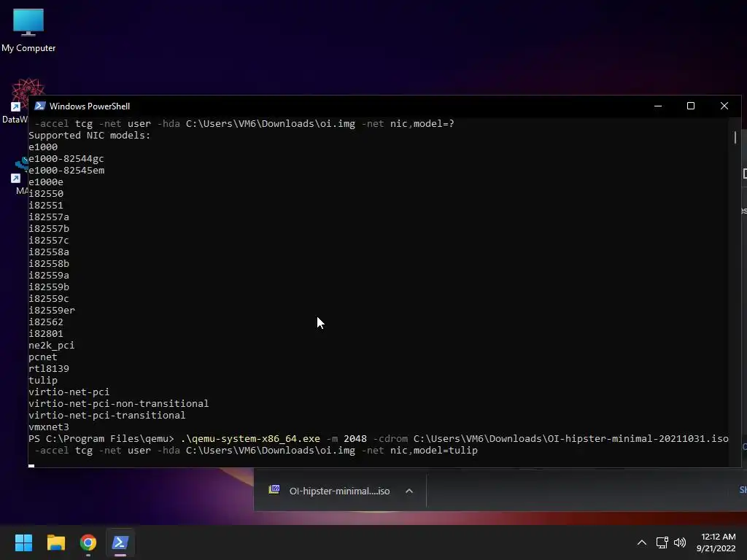This screenshot has width=747, height=560.
Task: Click the PowerShell vertical scrollbar thumb
Action: pyautogui.click(x=735, y=138)
